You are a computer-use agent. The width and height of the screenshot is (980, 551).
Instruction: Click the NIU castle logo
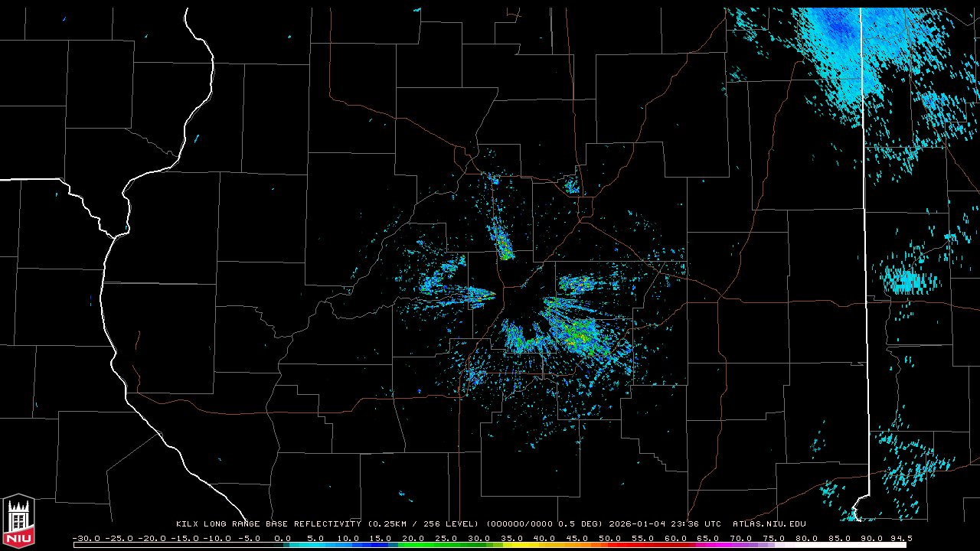18,521
